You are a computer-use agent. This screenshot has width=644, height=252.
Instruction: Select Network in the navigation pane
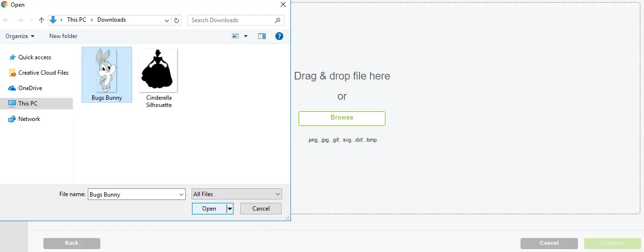point(29,119)
